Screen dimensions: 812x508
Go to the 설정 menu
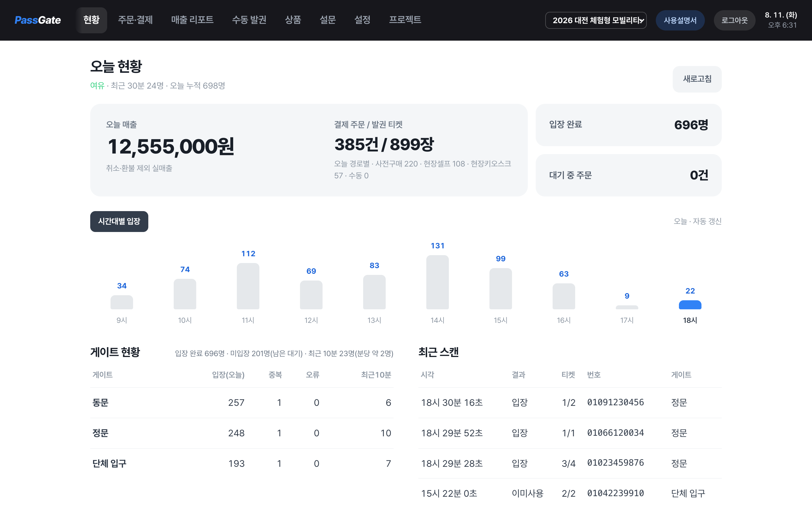(362, 20)
